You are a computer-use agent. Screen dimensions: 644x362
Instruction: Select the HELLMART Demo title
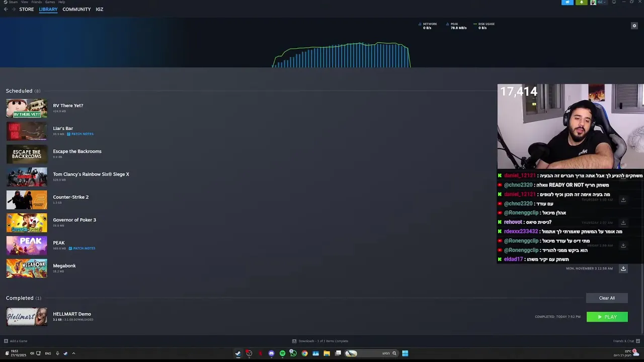(72, 314)
